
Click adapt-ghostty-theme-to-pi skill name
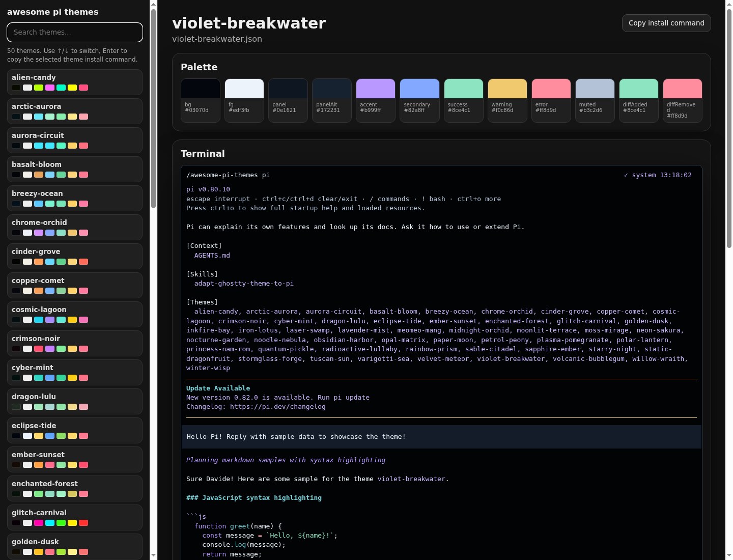244,284
